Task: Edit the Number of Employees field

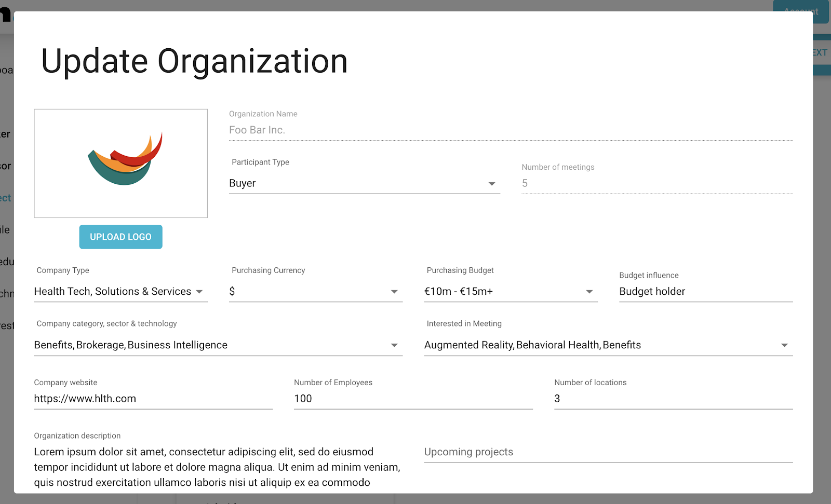Action: [413, 399]
